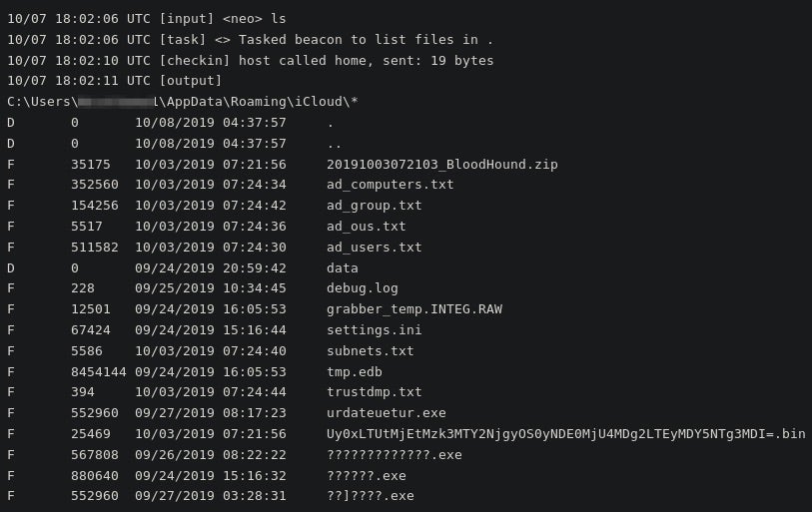Select grabber_temp.INTEG.RAW in the listing
The image size is (812, 512).
413,309
